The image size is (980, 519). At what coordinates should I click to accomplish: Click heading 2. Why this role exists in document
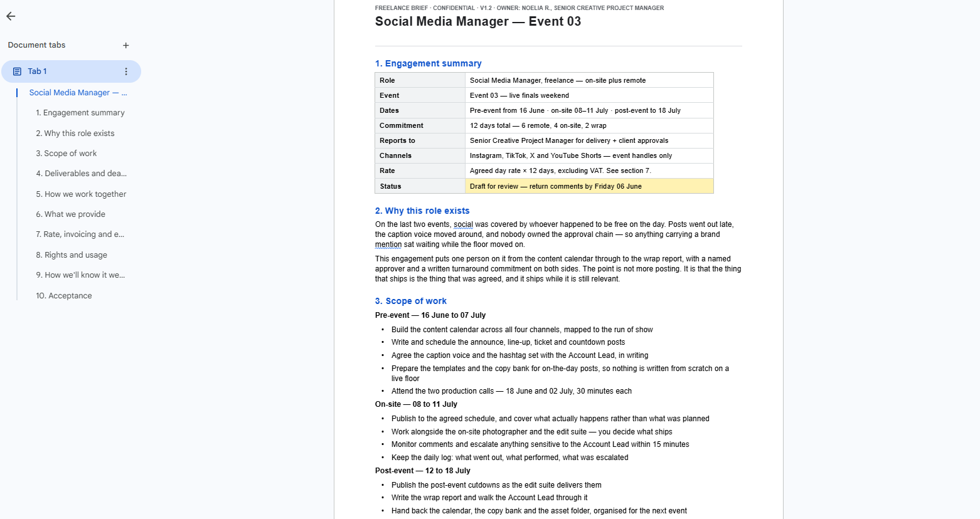pos(422,211)
